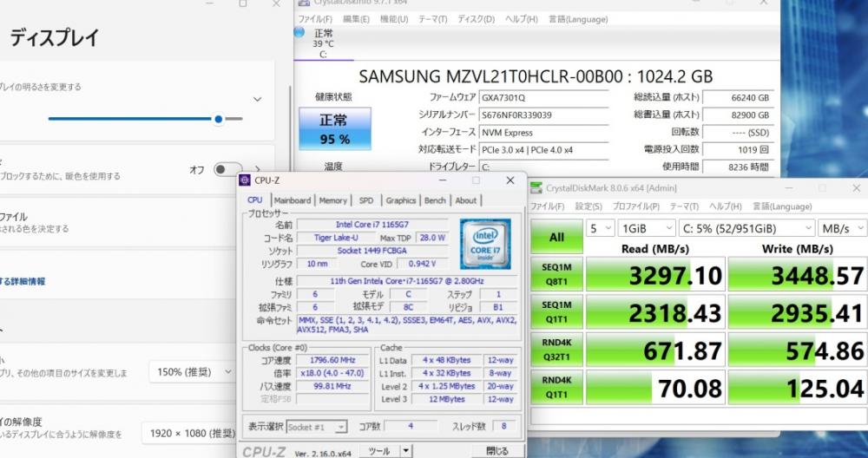The image size is (868, 458).
Task: Click the sequential read value 3297.10
Action: [x=654, y=275]
